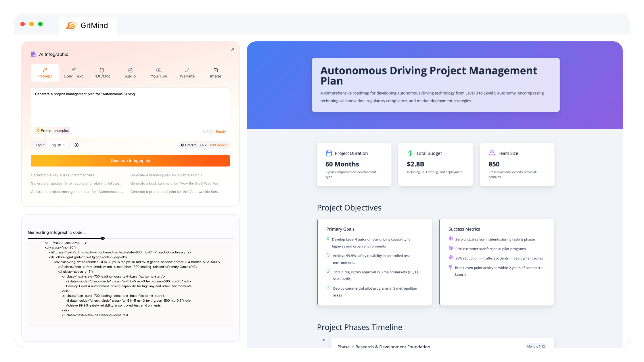The image size is (644, 362).
Task: Choose the Algebra 1 Unit 1 teaching plan suggestion
Action: [x=166, y=175]
